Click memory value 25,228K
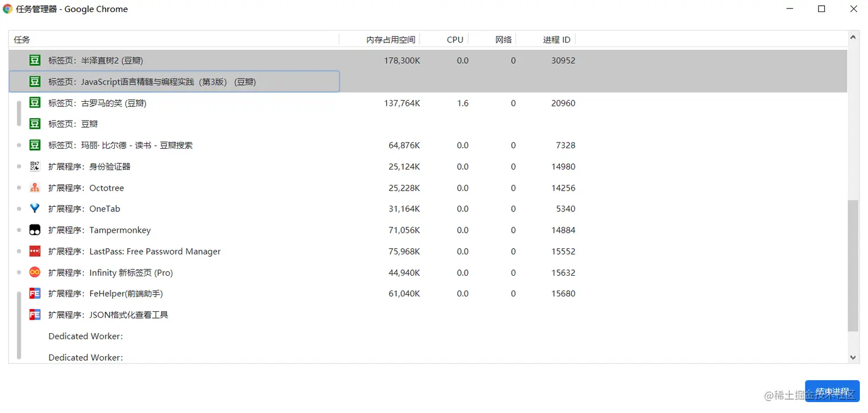868x413 pixels. click(x=404, y=188)
